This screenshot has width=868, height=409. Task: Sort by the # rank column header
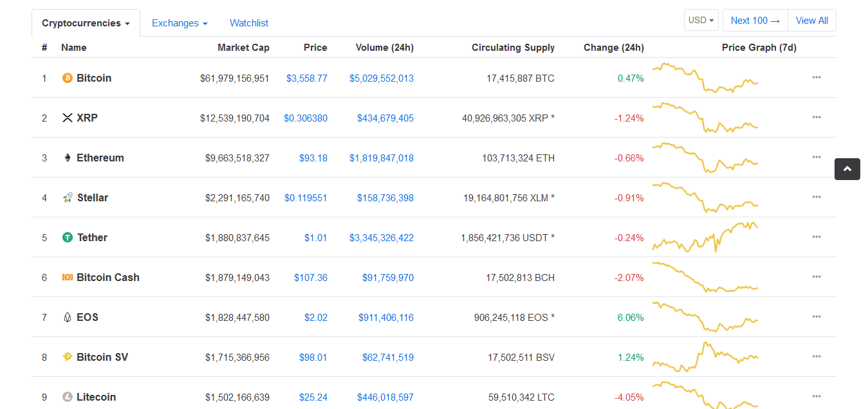coord(44,48)
